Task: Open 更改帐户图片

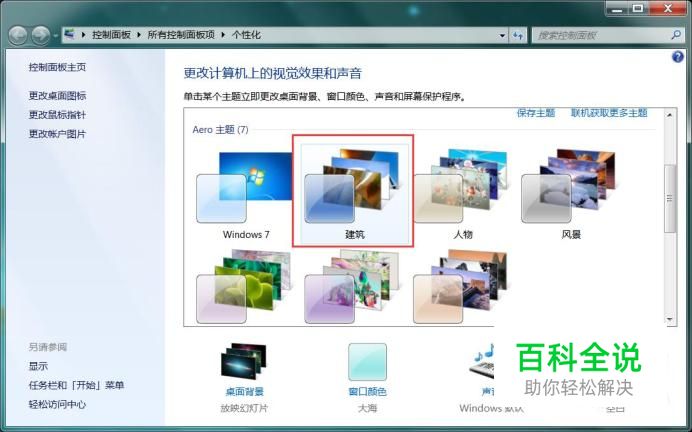Action: click(x=57, y=134)
